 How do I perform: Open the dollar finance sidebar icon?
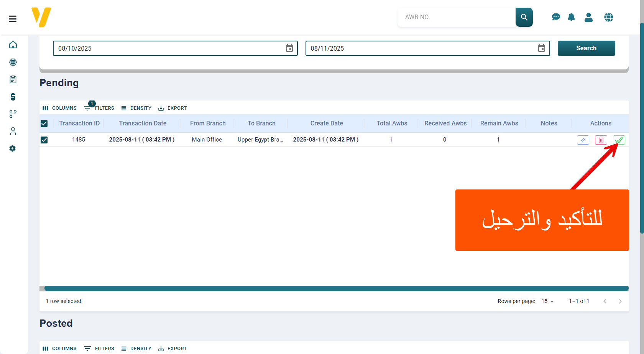(13, 97)
